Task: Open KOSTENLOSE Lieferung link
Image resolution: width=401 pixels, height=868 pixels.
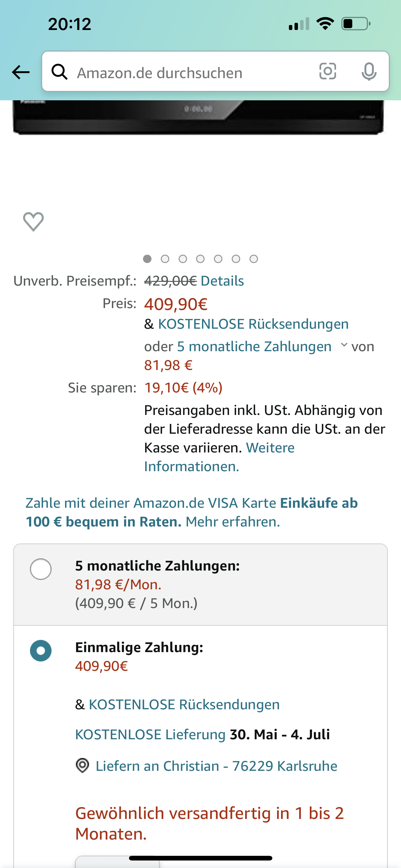Action: pos(150,735)
